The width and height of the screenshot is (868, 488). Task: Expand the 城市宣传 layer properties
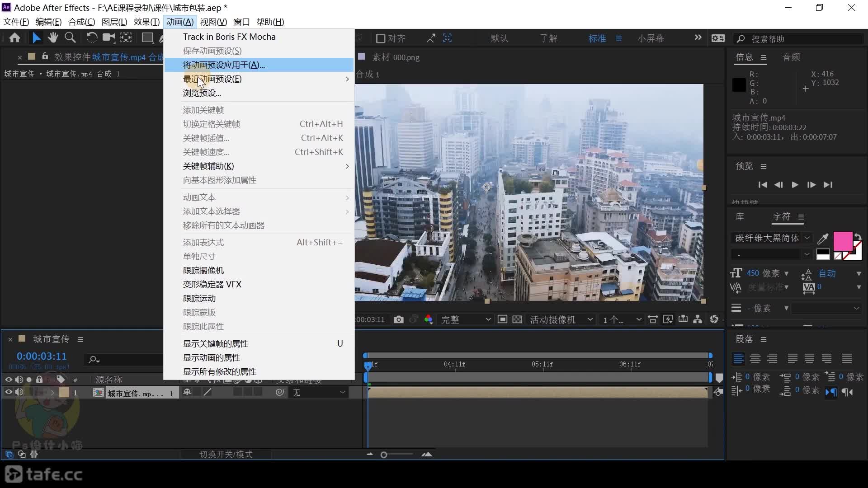coord(52,393)
